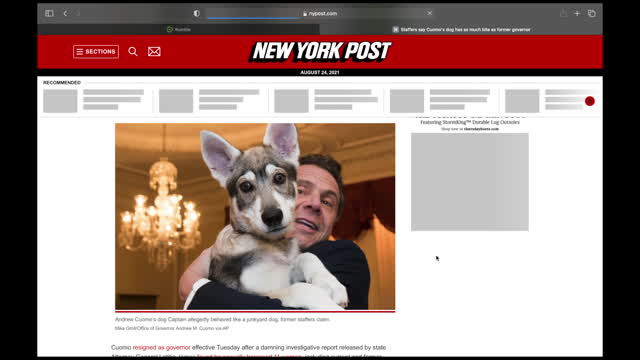Switch to the Rumble tab
The image size is (640, 360).
click(x=178, y=29)
